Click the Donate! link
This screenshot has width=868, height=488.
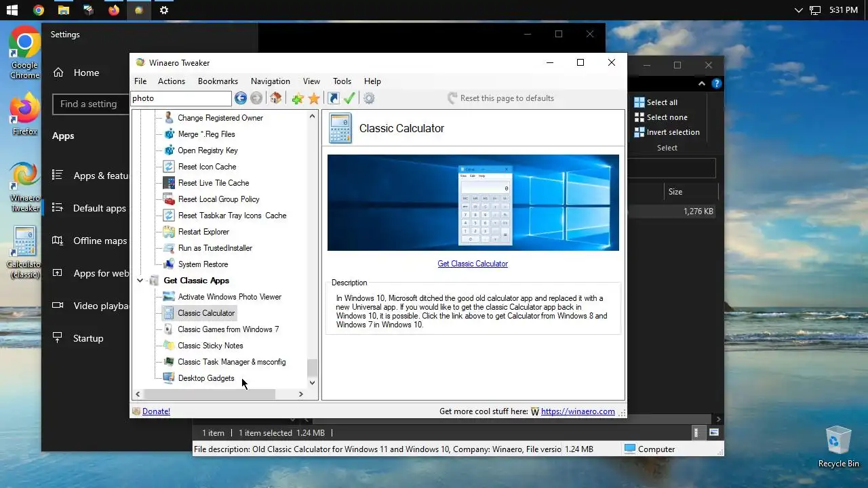pos(156,411)
